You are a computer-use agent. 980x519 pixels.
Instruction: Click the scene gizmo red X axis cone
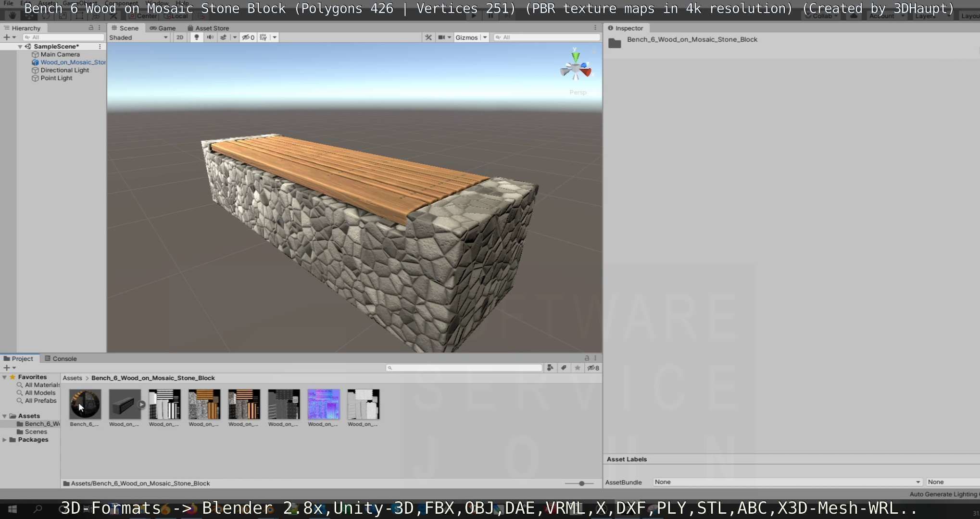(x=586, y=73)
